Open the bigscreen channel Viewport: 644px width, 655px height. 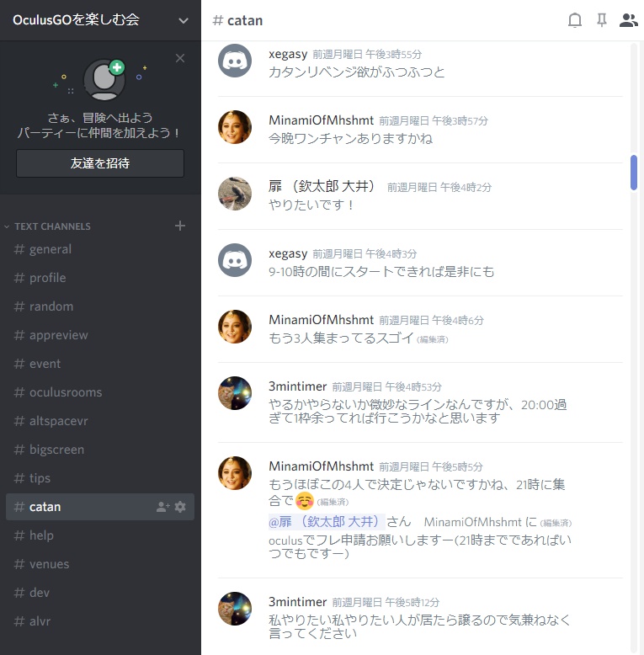(100, 450)
